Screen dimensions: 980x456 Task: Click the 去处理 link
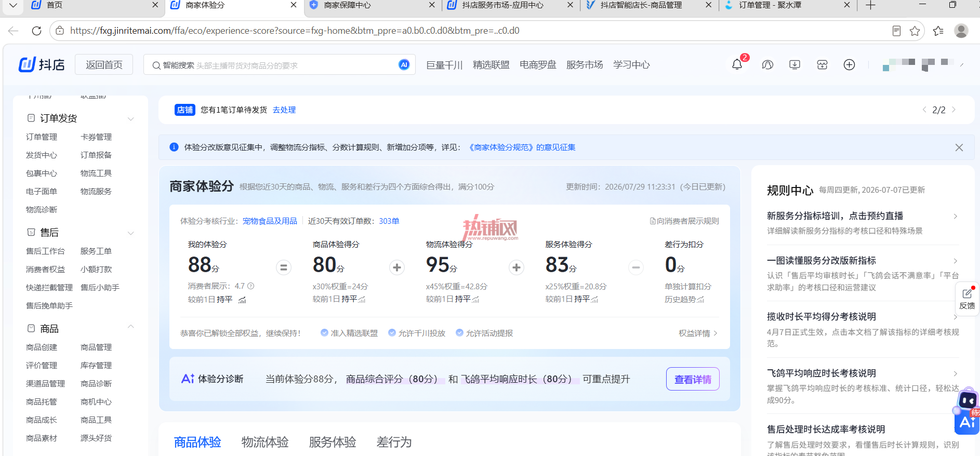(284, 110)
